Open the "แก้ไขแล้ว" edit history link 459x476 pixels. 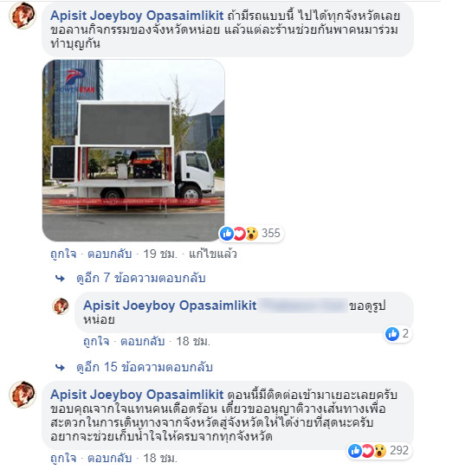[213, 254]
